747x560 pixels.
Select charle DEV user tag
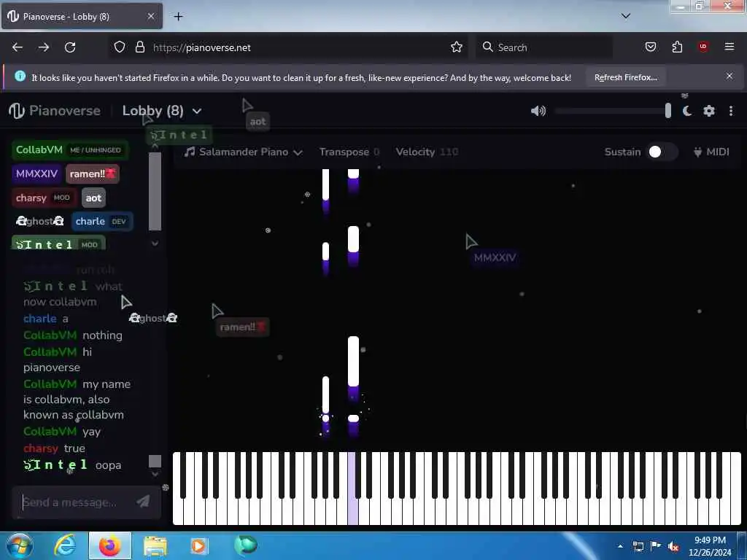click(101, 222)
